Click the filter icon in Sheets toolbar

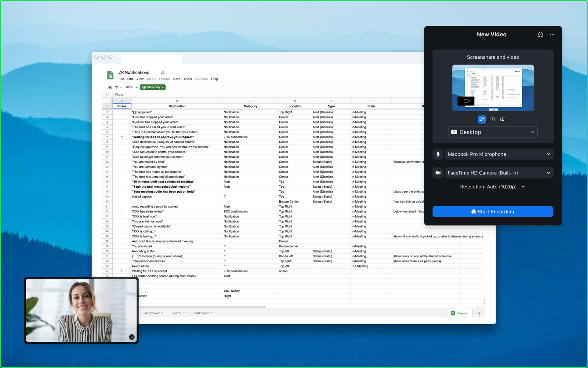click(117, 87)
